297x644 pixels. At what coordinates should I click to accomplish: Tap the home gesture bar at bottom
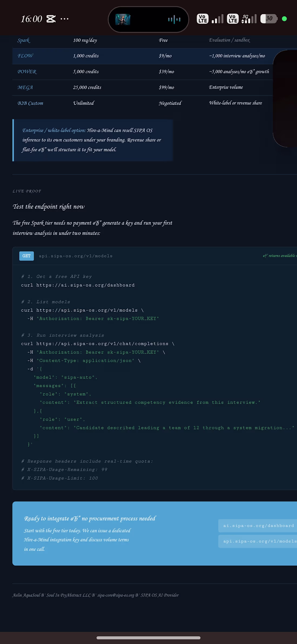coord(148,638)
